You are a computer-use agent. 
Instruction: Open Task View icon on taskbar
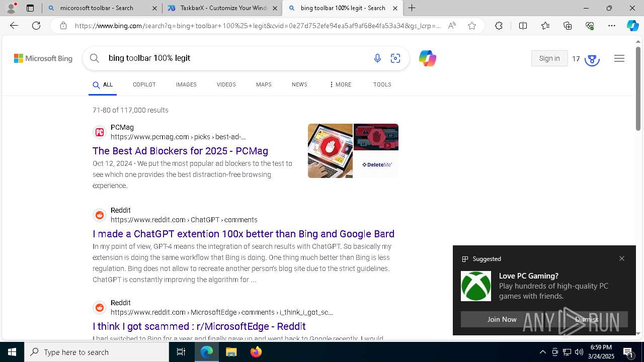pyautogui.click(x=181, y=352)
